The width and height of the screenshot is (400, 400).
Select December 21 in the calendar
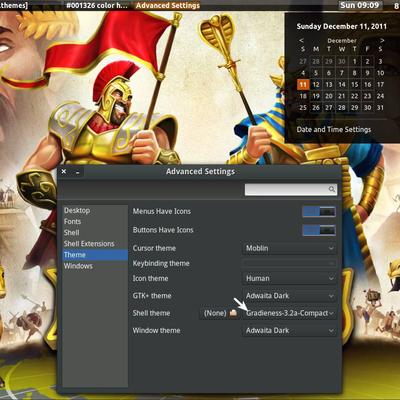tap(342, 96)
